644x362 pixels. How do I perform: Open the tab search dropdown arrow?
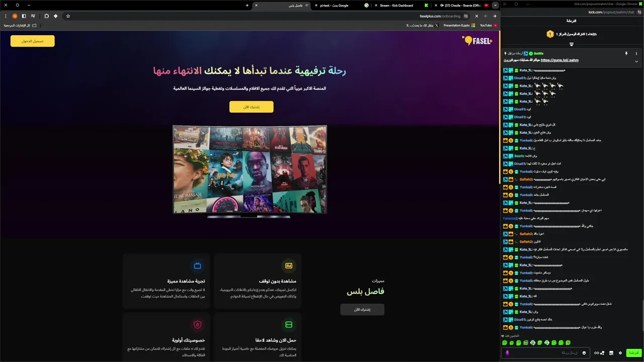496,5
